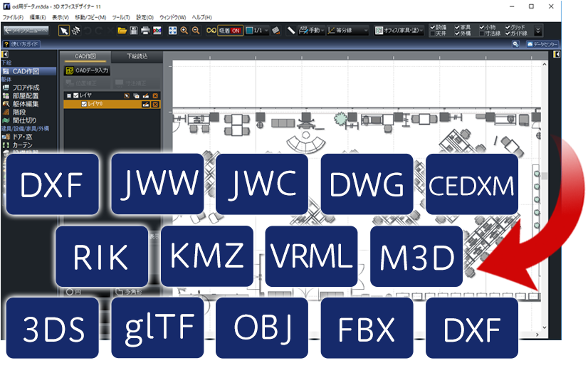The height and width of the screenshot is (373, 588).
Task: Click the zoom in magnifier icon
Action: pos(184,31)
